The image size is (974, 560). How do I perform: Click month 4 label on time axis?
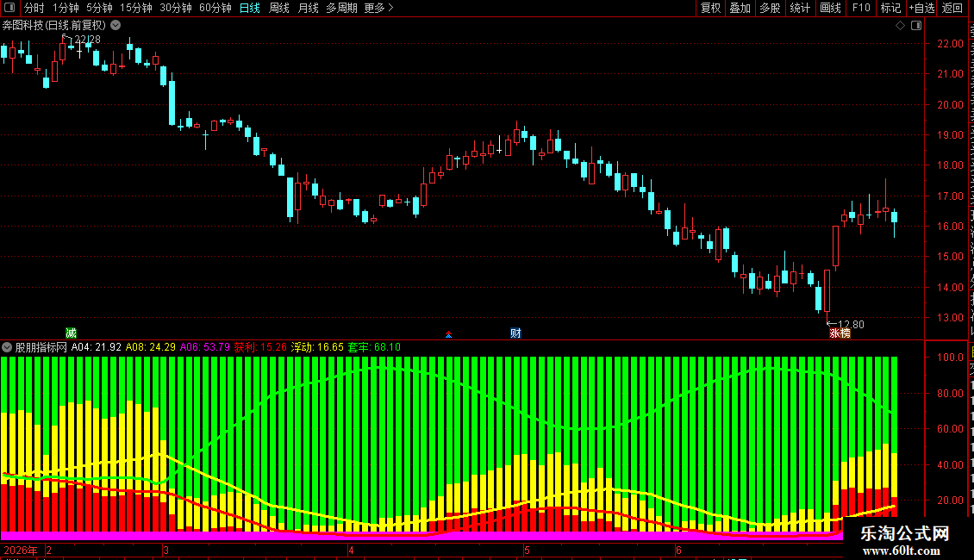point(351,551)
